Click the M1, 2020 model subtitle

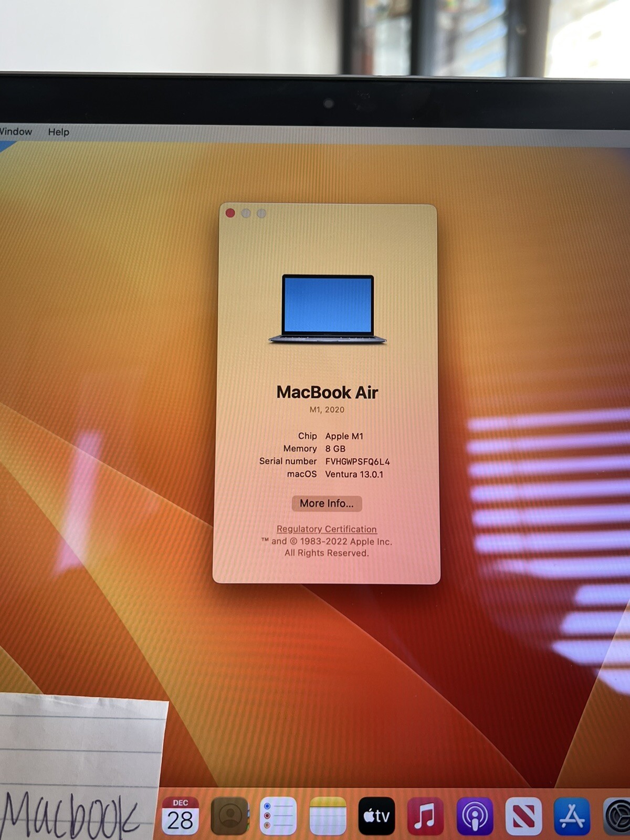tap(327, 409)
